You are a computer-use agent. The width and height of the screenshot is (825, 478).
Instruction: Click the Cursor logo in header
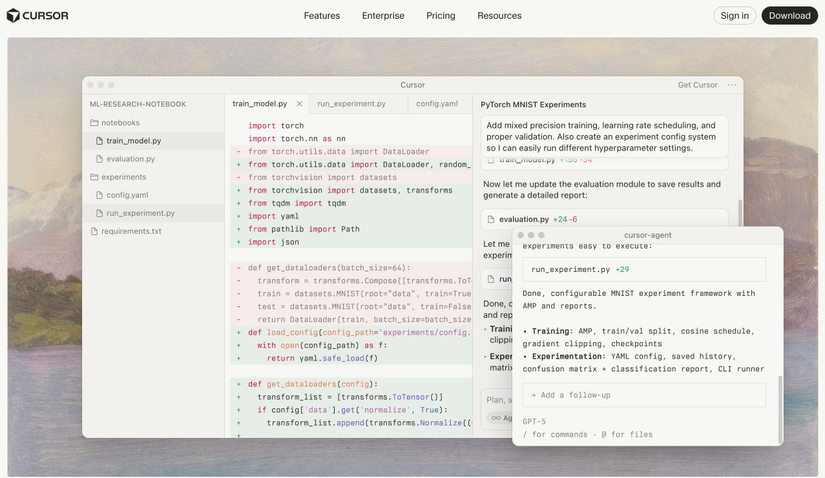(35, 16)
